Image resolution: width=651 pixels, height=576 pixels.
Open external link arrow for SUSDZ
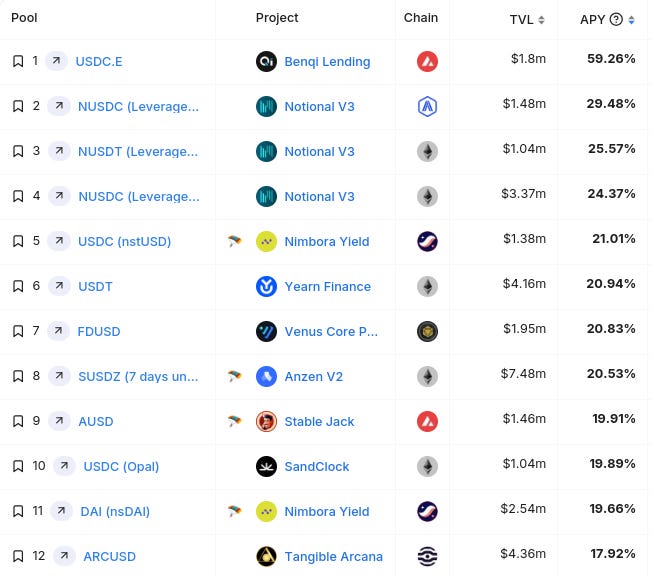59,376
